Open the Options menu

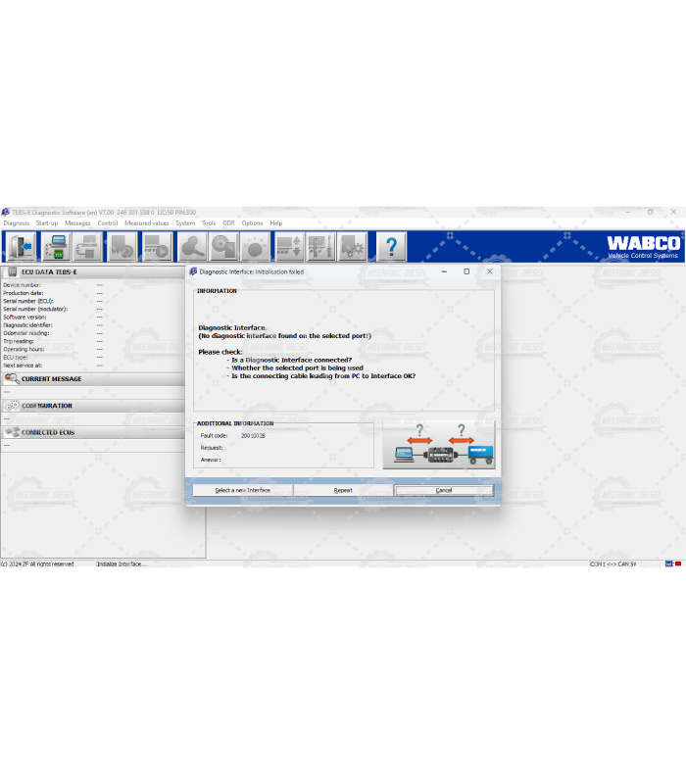click(x=252, y=223)
